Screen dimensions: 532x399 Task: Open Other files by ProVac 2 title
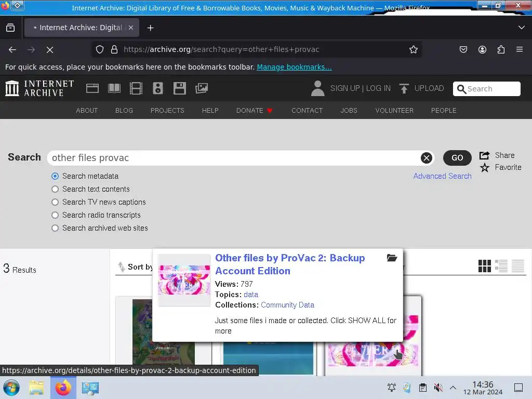[x=290, y=264]
